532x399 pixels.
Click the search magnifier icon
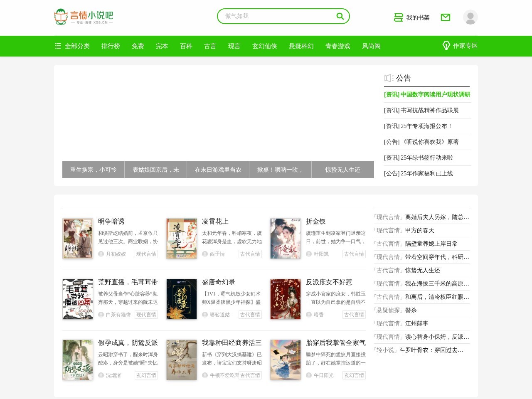340,16
